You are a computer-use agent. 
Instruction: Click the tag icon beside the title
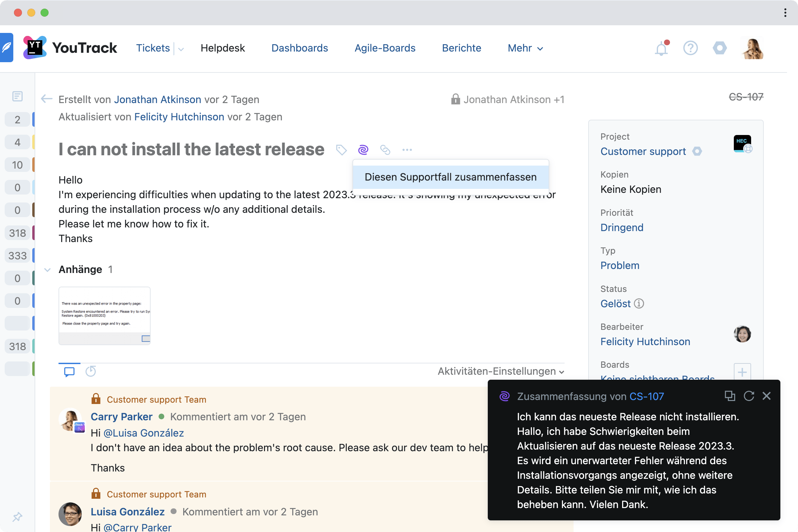point(341,150)
